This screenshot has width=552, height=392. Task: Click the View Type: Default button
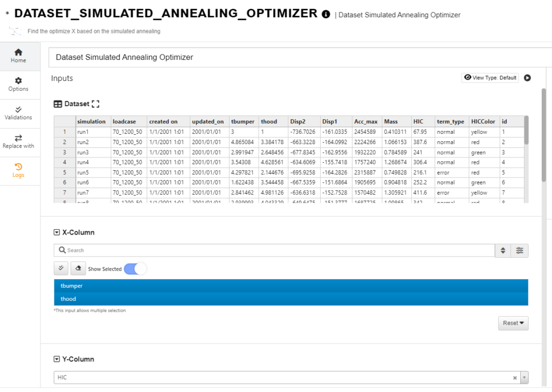(x=489, y=77)
